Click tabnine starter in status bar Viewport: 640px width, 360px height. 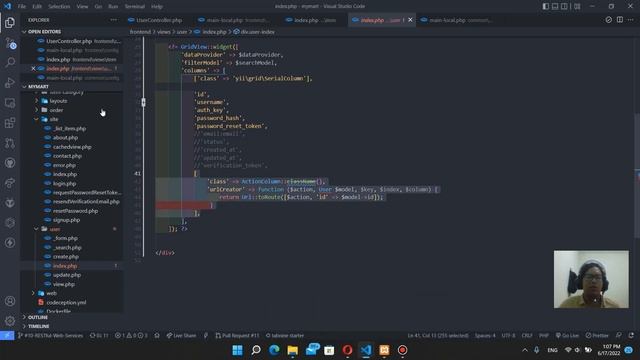pyautogui.click(x=285, y=336)
